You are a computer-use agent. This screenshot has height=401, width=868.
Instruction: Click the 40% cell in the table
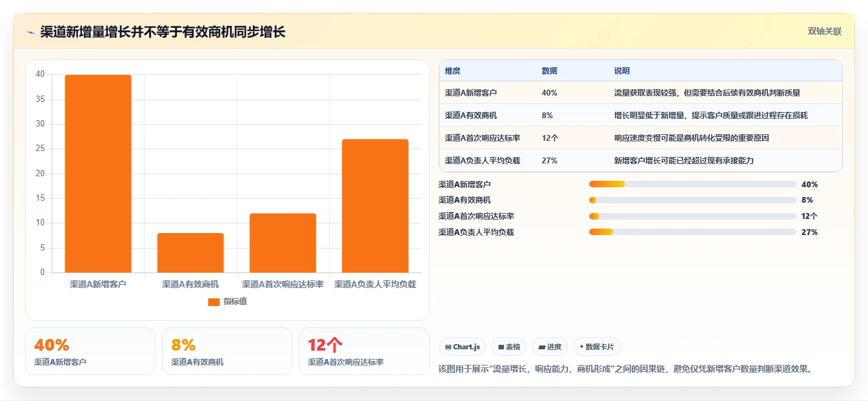[x=550, y=93]
